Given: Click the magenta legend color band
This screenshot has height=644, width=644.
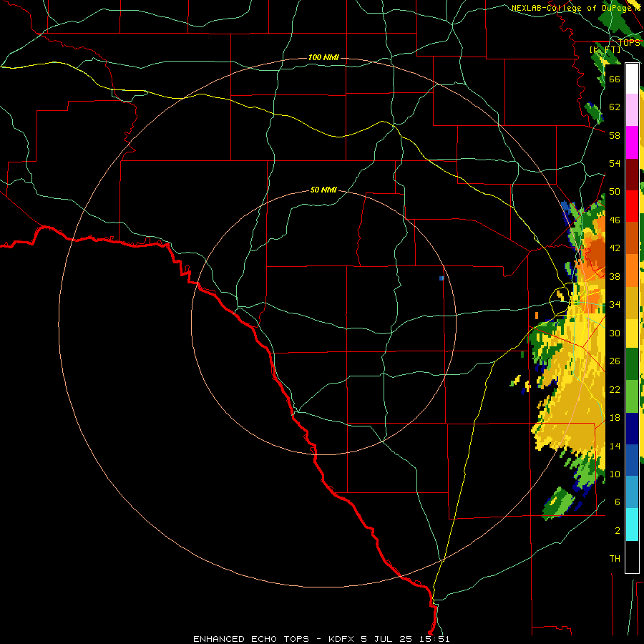Looking at the screenshot, I should click(x=632, y=142).
